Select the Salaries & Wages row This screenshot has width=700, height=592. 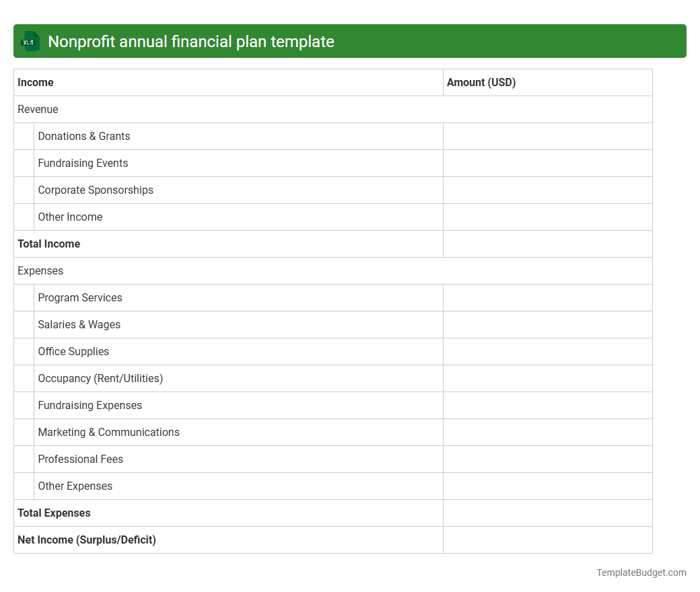(79, 324)
